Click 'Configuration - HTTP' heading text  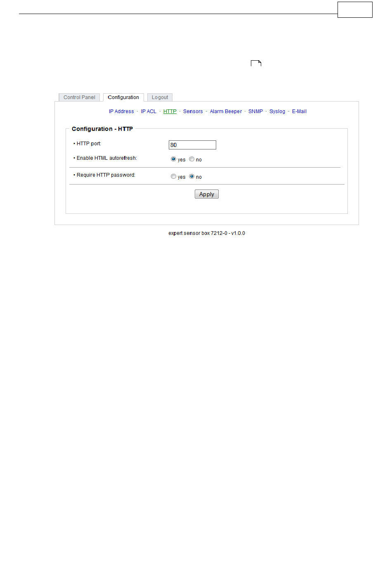click(102, 129)
